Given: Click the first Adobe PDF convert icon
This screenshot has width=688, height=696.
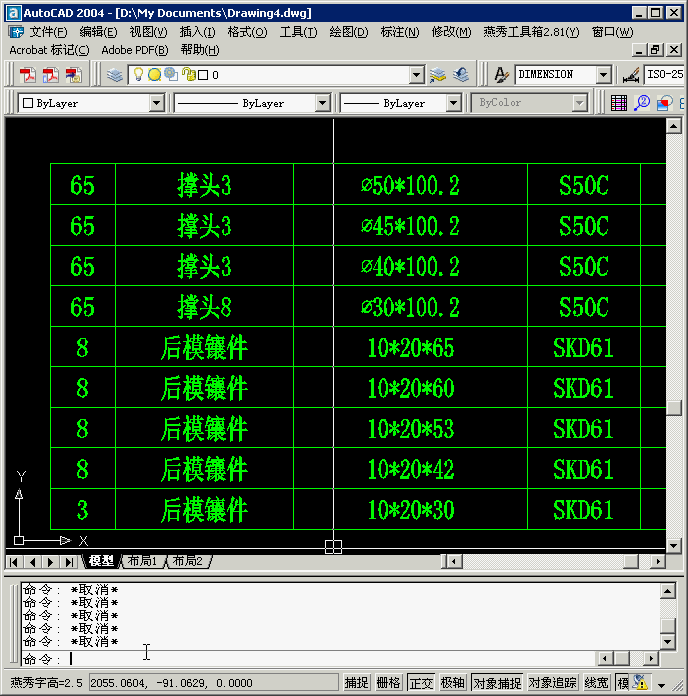Looking at the screenshot, I should click(x=28, y=75).
